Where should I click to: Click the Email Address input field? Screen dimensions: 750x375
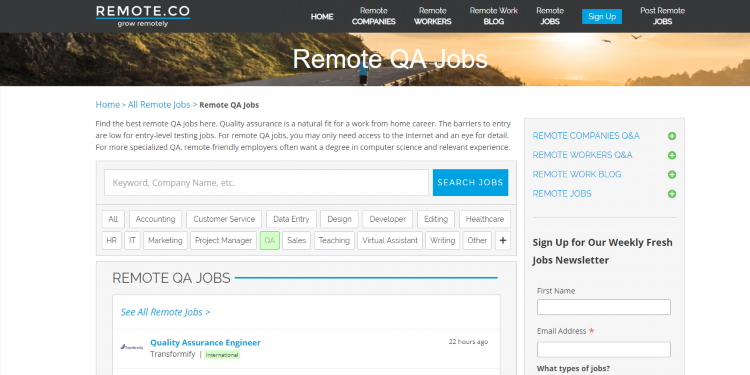[604, 349]
